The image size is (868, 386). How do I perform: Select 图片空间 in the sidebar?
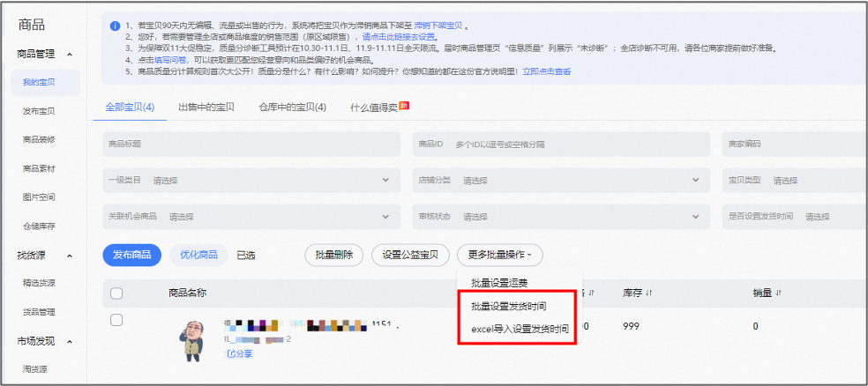[x=39, y=197]
